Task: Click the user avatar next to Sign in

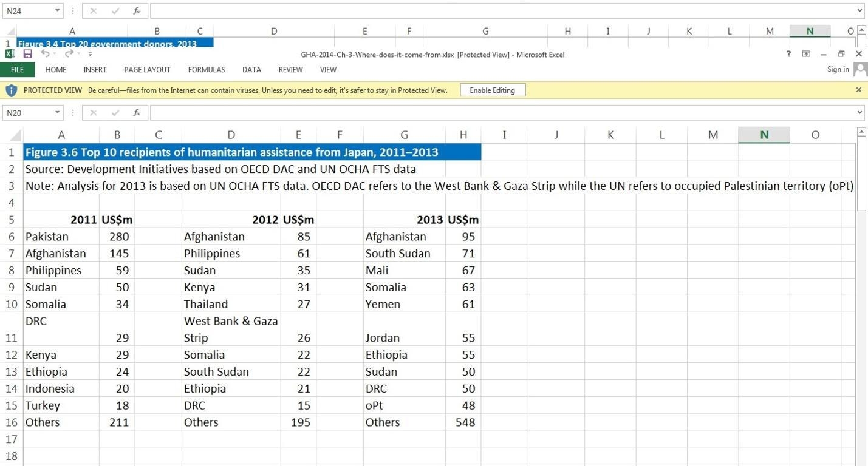Action: tap(860, 69)
